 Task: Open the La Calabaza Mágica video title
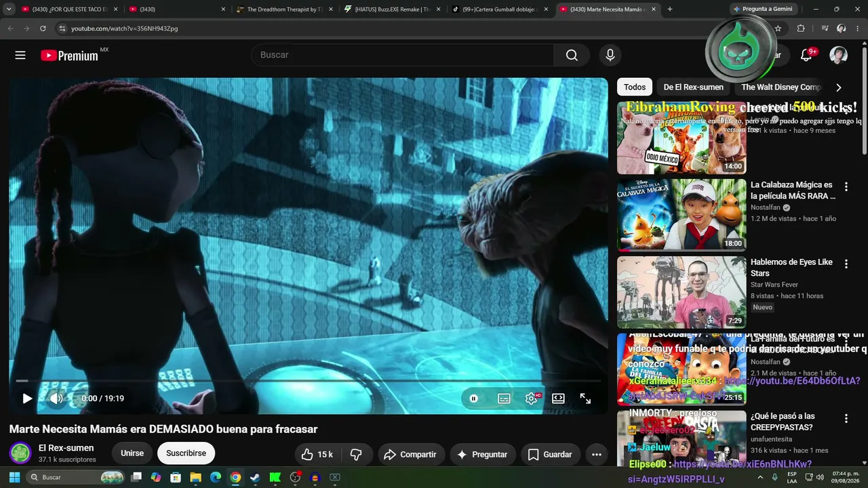point(793,190)
